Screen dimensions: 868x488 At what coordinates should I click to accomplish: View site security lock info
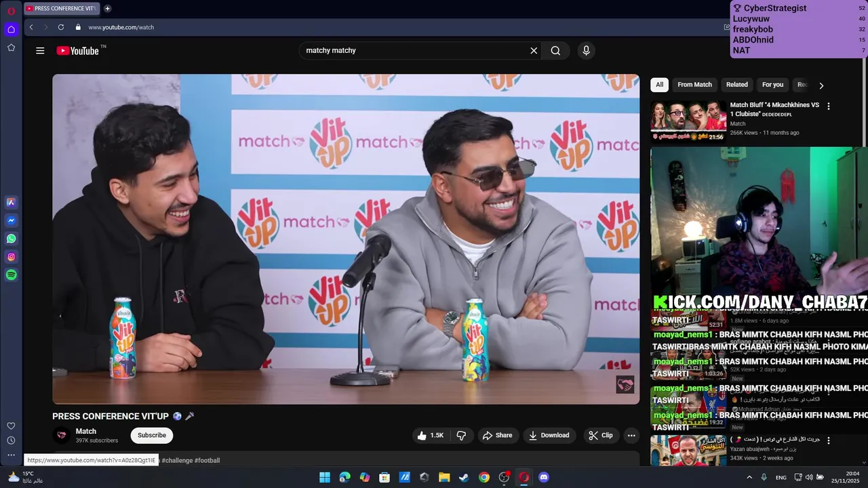click(x=78, y=27)
